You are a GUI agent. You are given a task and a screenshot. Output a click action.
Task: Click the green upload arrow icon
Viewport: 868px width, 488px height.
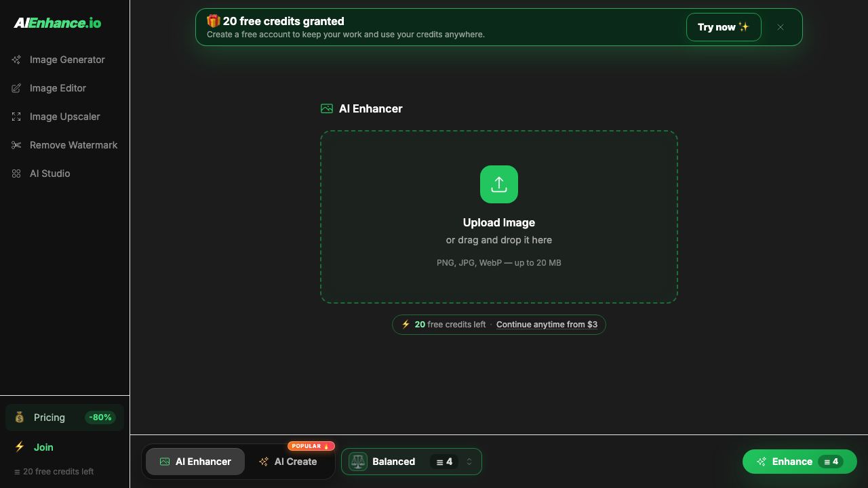499,184
